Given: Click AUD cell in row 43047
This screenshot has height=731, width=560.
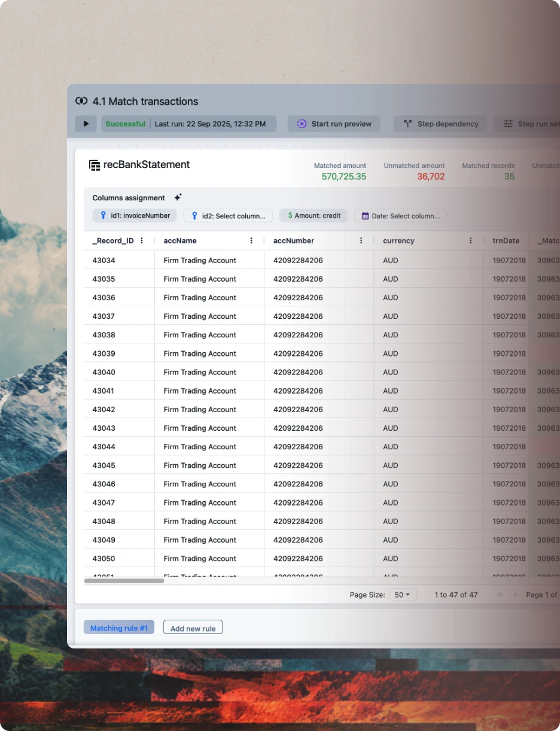Looking at the screenshot, I should 391,503.
